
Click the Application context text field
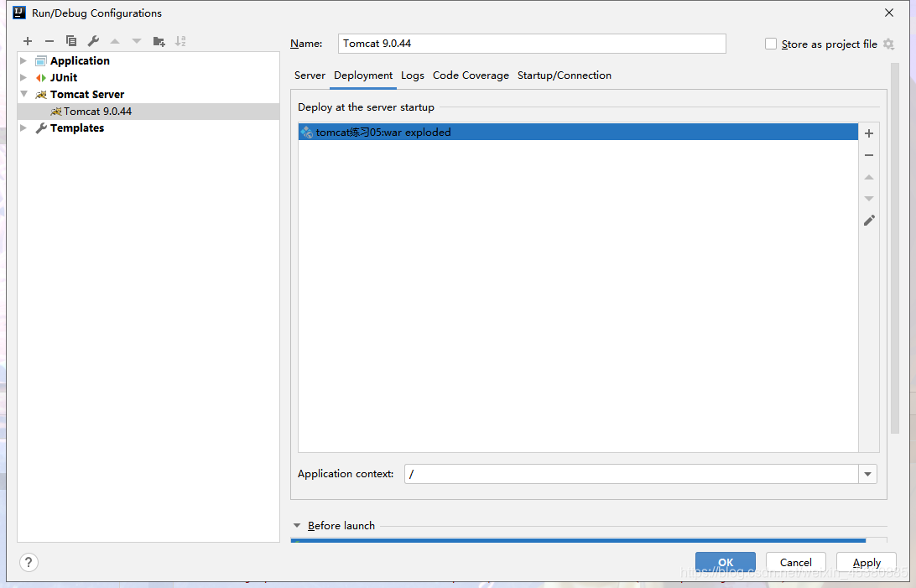coord(631,474)
